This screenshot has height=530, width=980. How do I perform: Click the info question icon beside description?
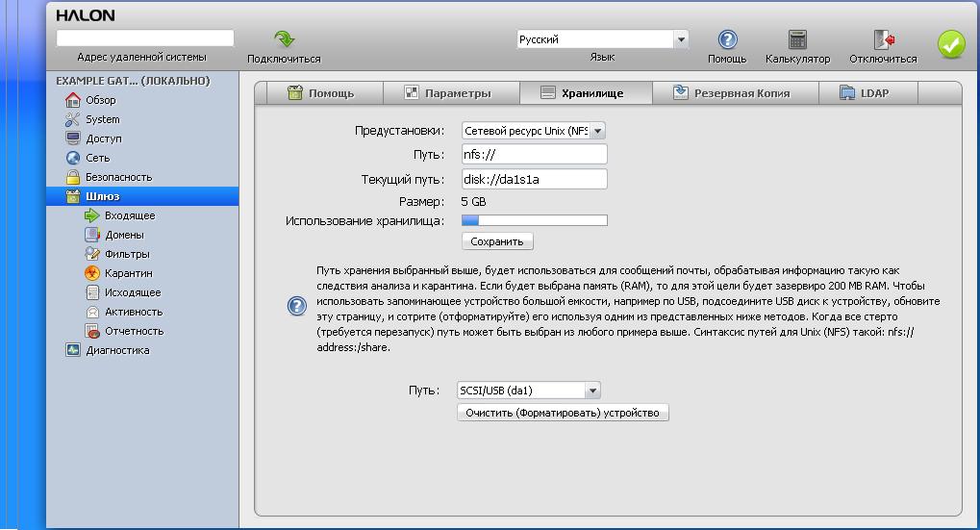297,306
